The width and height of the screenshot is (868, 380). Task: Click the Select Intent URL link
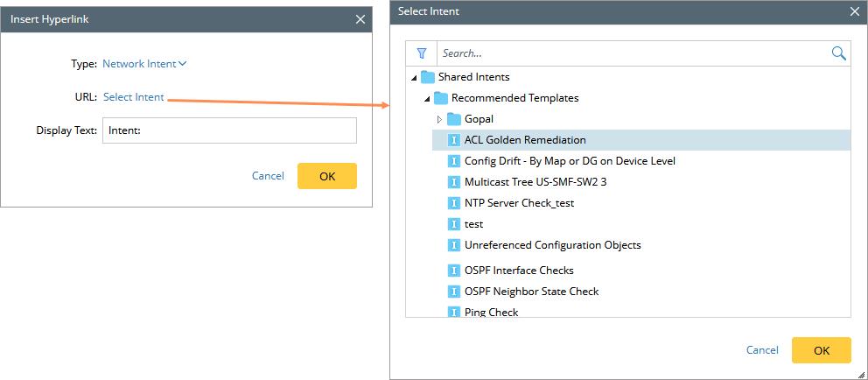tap(133, 97)
